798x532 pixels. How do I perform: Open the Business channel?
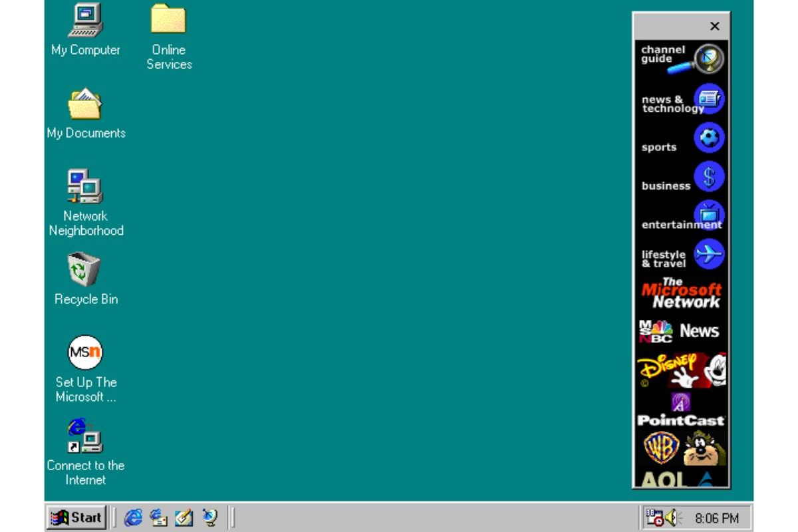coord(680,178)
